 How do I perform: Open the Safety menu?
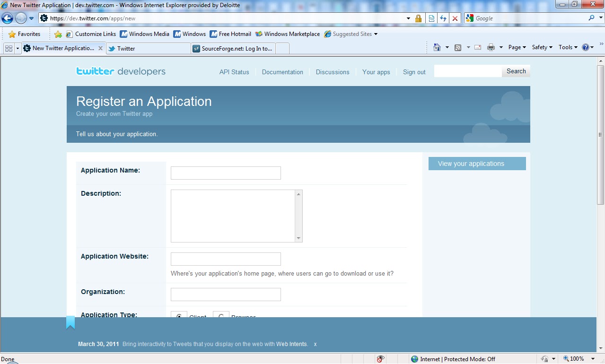tap(542, 47)
